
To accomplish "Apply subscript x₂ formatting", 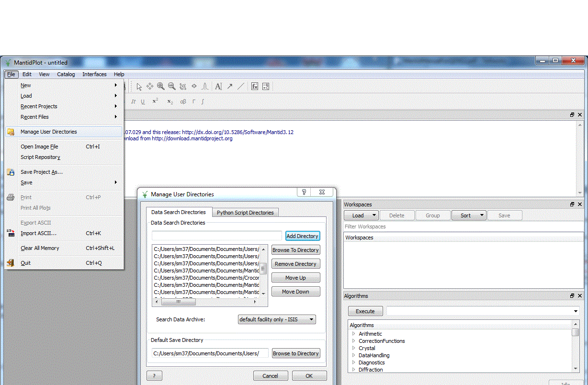I will pyautogui.click(x=170, y=102).
